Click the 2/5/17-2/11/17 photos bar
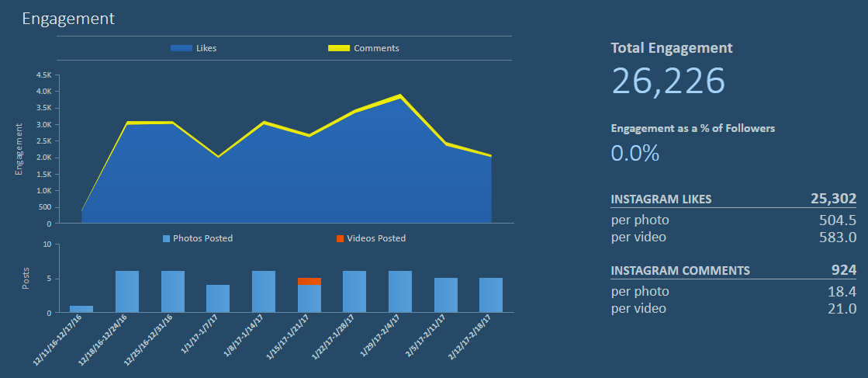868x378 pixels. pyautogui.click(x=446, y=295)
